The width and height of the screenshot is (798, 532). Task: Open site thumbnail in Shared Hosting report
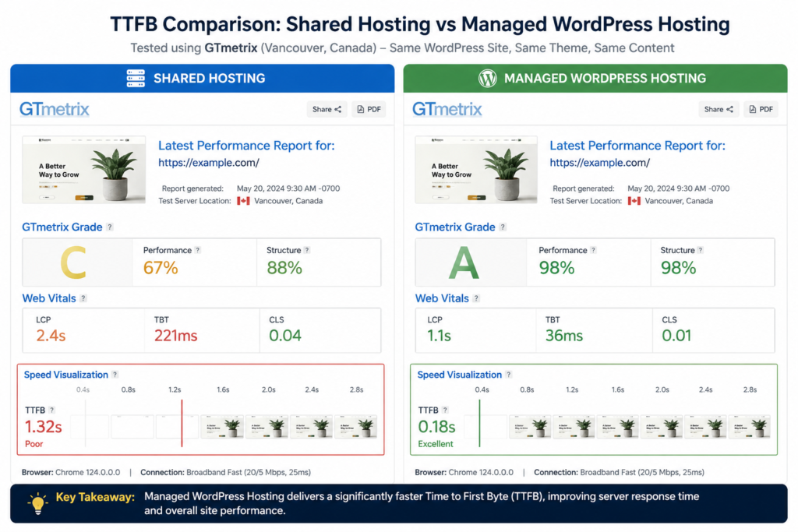point(84,169)
